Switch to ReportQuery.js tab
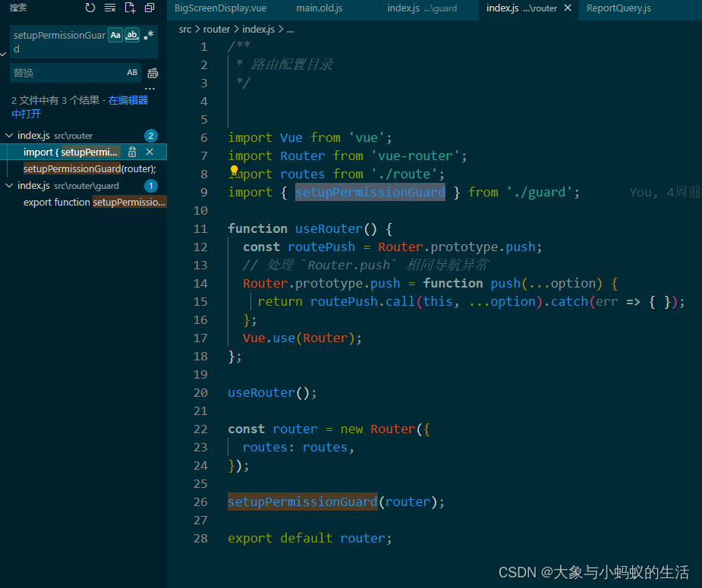Image resolution: width=702 pixels, height=588 pixels. coord(619,8)
